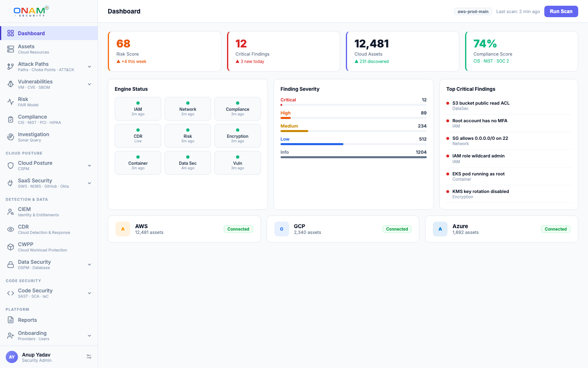Click the SaaS Security plug icon

[x=11, y=183]
